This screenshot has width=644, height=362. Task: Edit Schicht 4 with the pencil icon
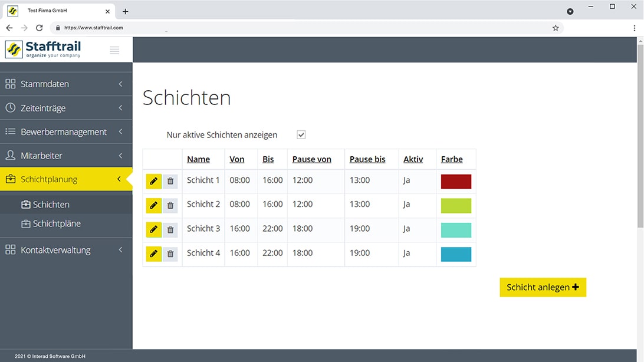click(x=153, y=254)
